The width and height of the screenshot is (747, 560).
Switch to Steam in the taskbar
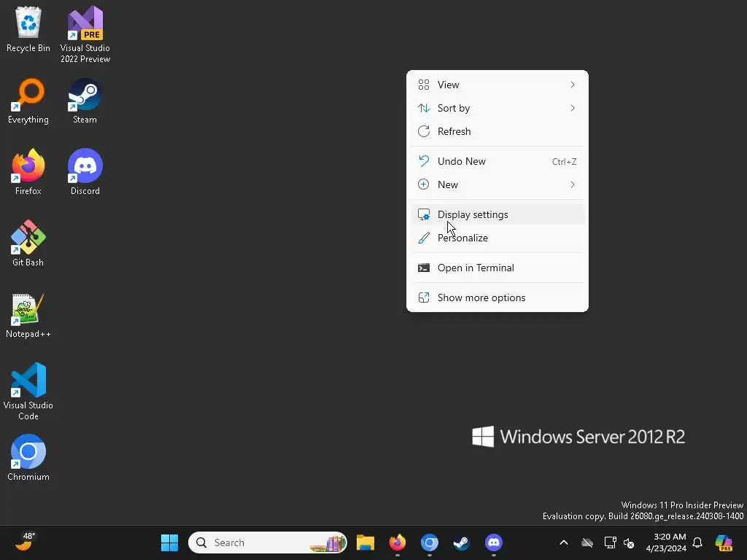[x=461, y=542]
